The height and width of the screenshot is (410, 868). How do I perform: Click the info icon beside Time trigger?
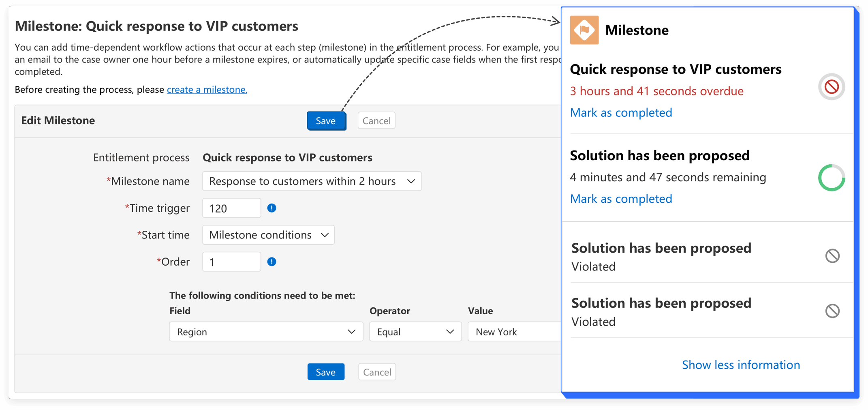coord(272,208)
